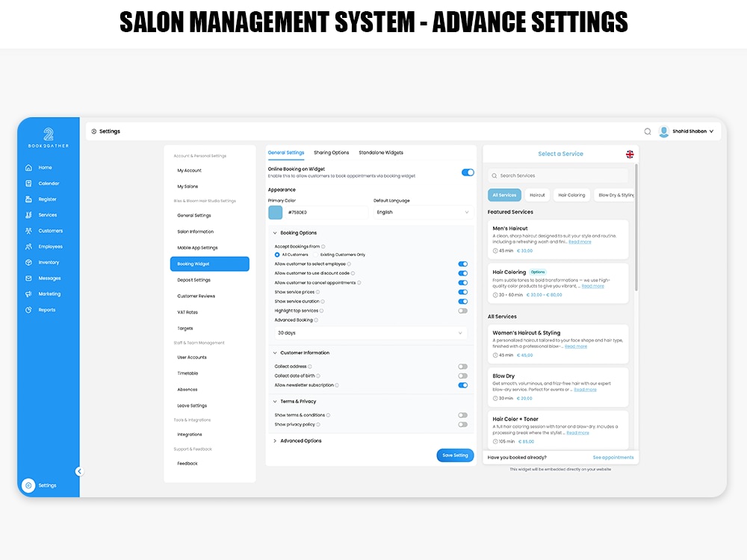
Task: Click the primary color hex code field
Action: click(326, 212)
